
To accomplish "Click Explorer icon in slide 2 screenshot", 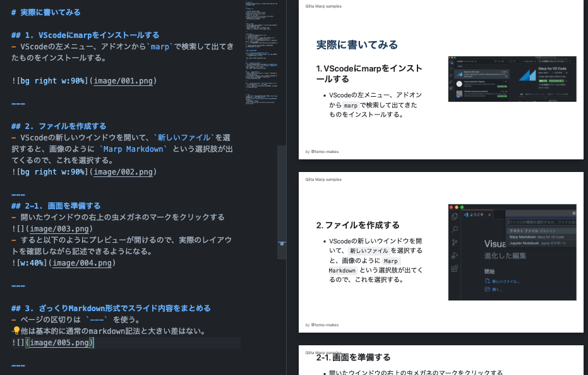I will click(x=455, y=217).
